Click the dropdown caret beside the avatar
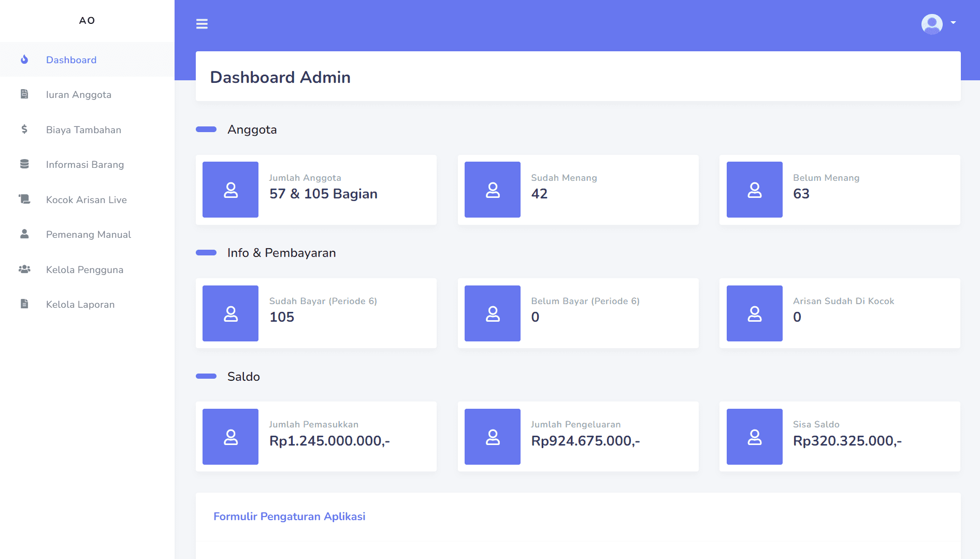 [953, 23]
